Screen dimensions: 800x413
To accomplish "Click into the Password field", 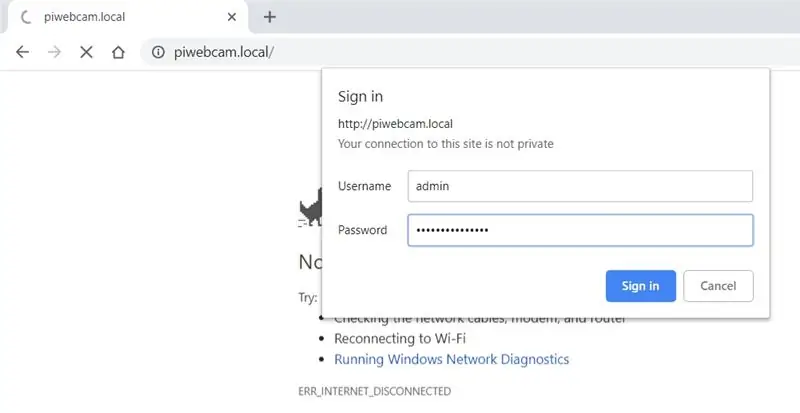I will (x=580, y=230).
